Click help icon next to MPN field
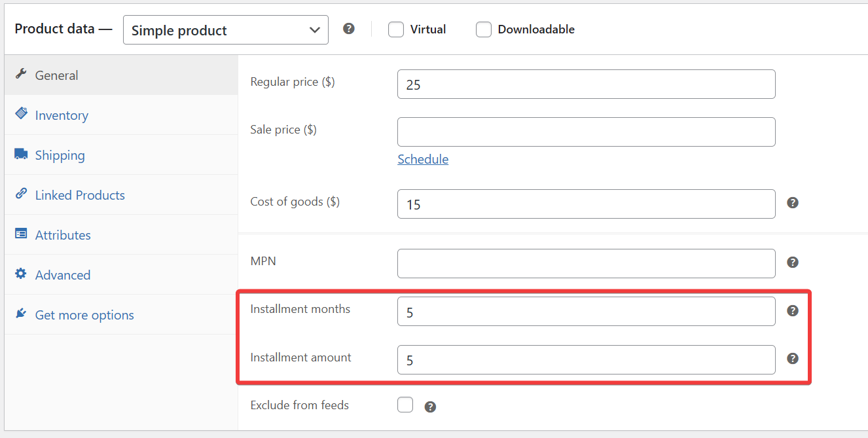 tap(793, 263)
